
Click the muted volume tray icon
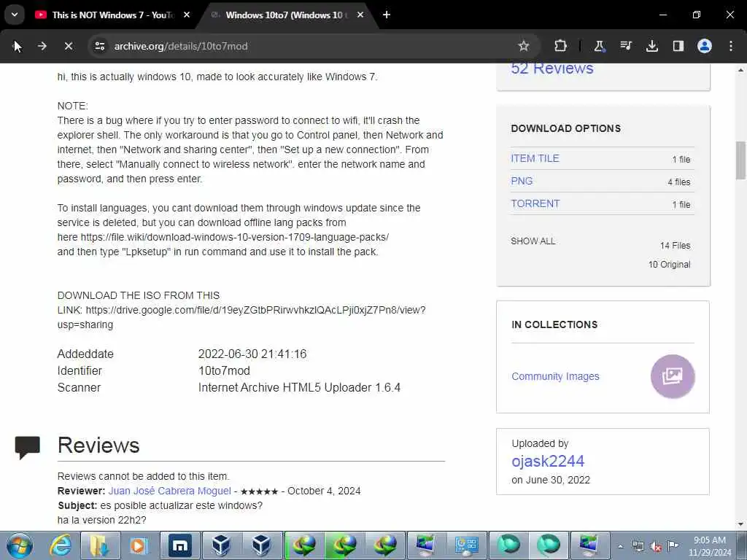(656, 547)
